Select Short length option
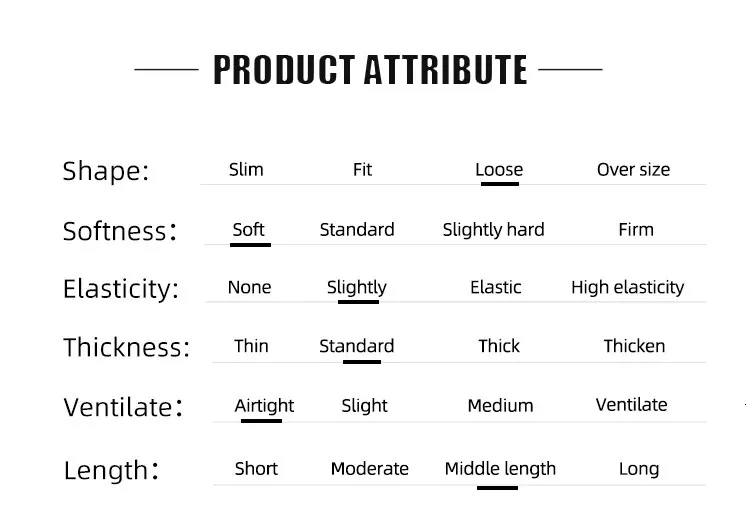Screen dimensions: 750x510 pyautogui.click(x=256, y=469)
